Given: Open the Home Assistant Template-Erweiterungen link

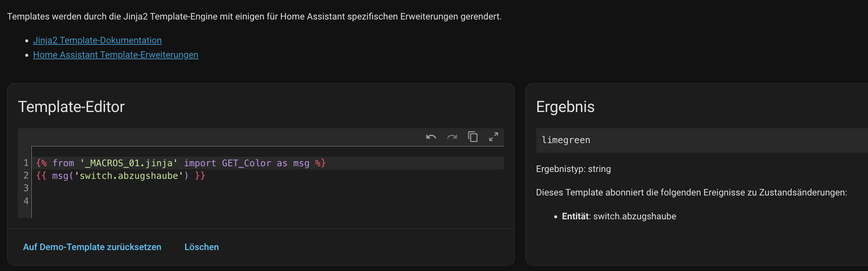Looking at the screenshot, I should pyautogui.click(x=116, y=55).
